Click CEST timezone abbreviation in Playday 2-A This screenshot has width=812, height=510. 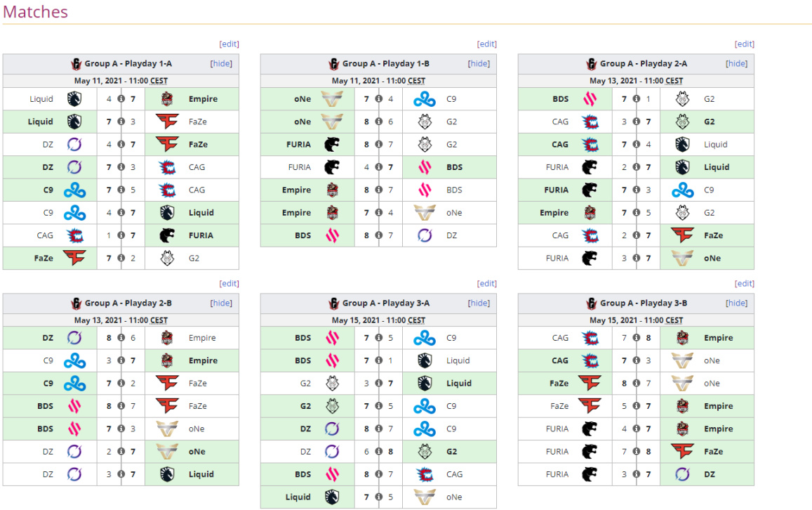(674, 81)
